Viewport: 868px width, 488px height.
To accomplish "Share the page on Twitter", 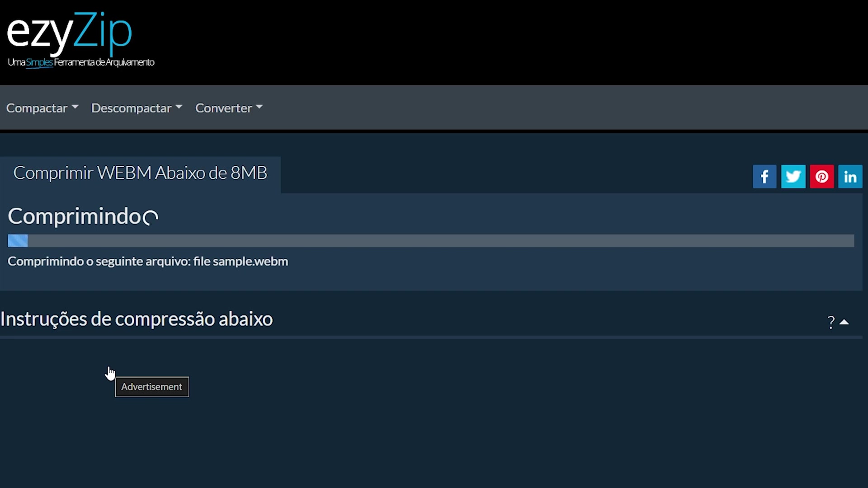I will coord(793,176).
